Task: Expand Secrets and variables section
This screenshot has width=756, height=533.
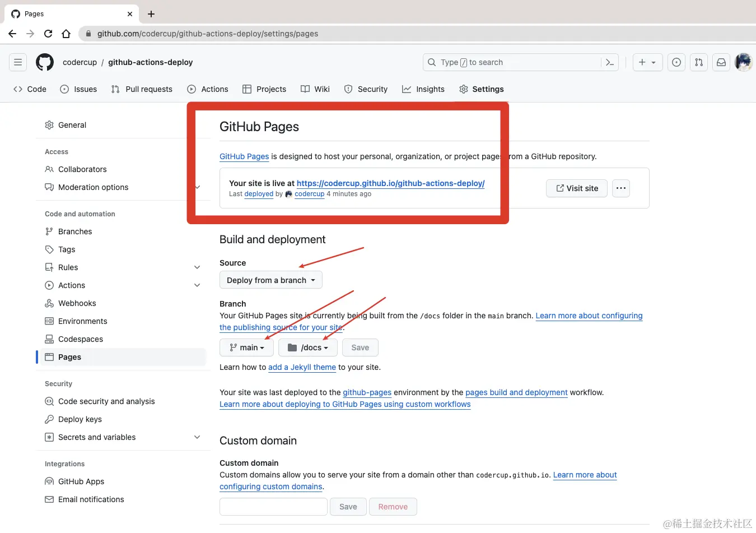Action: pos(197,437)
